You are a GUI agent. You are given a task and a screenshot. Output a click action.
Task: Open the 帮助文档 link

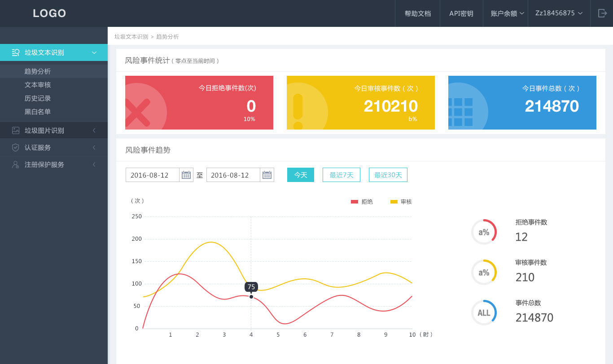coord(417,13)
